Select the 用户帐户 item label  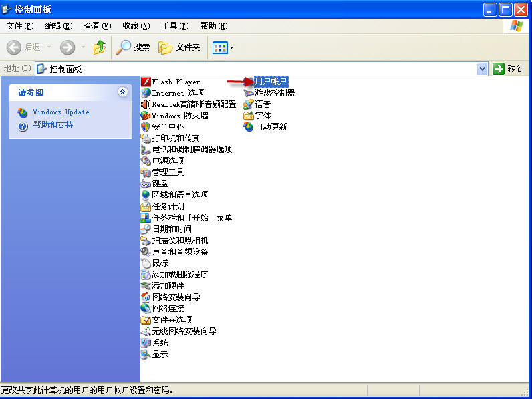tap(271, 82)
